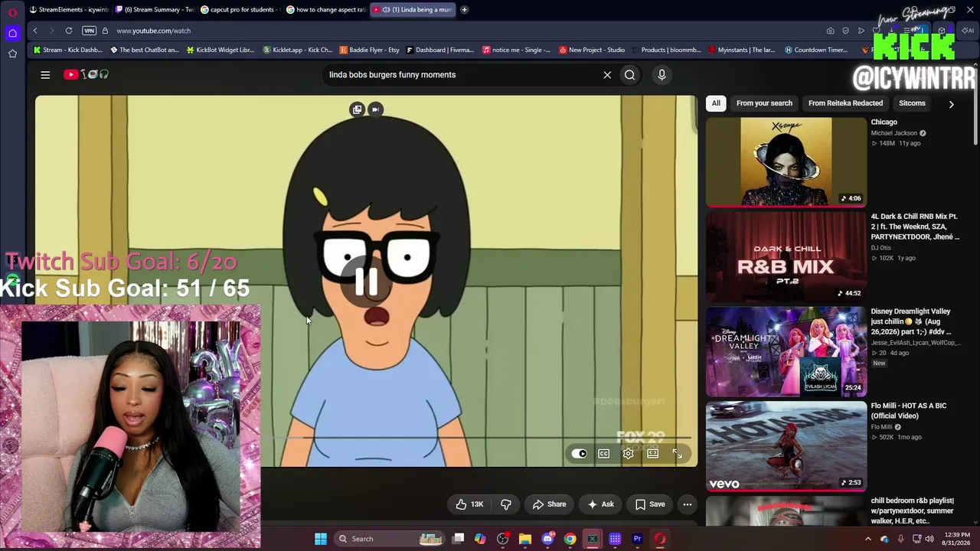Screen dimensions: 980x551
Task: Launch Copilot from the taskbar
Action: point(480,539)
